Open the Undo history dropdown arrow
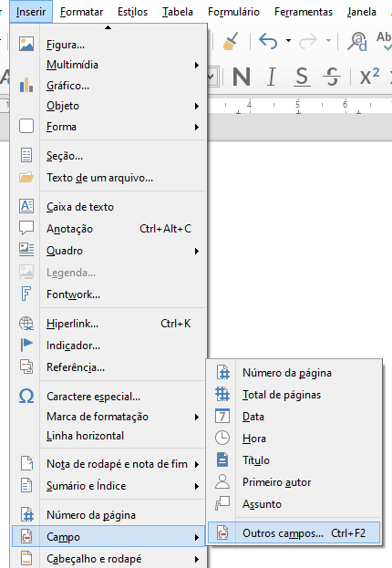The height and width of the screenshot is (568, 392). coord(288,40)
